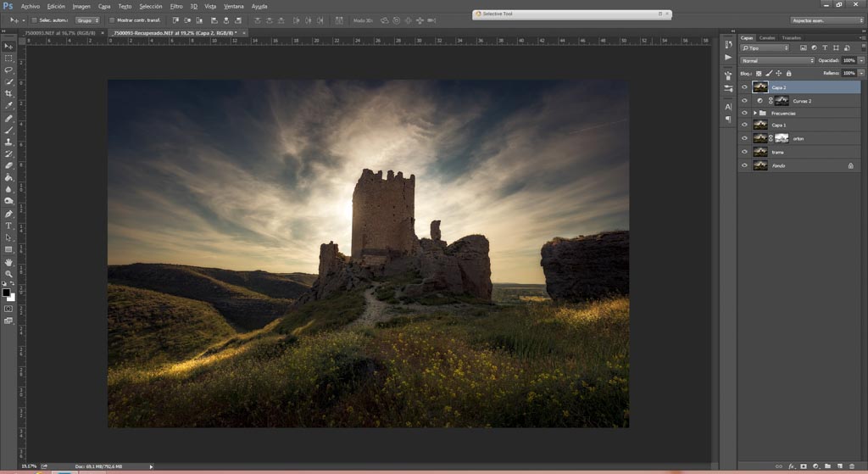Select the Hand tool

[8, 262]
